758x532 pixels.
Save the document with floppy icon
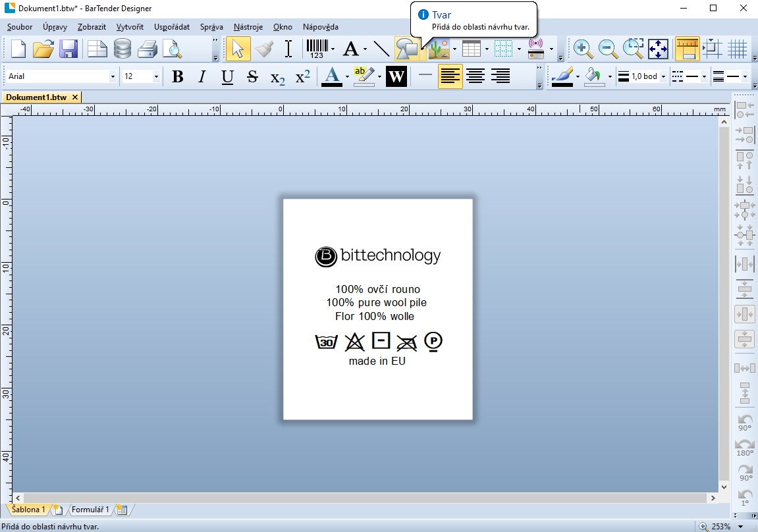click(68, 49)
